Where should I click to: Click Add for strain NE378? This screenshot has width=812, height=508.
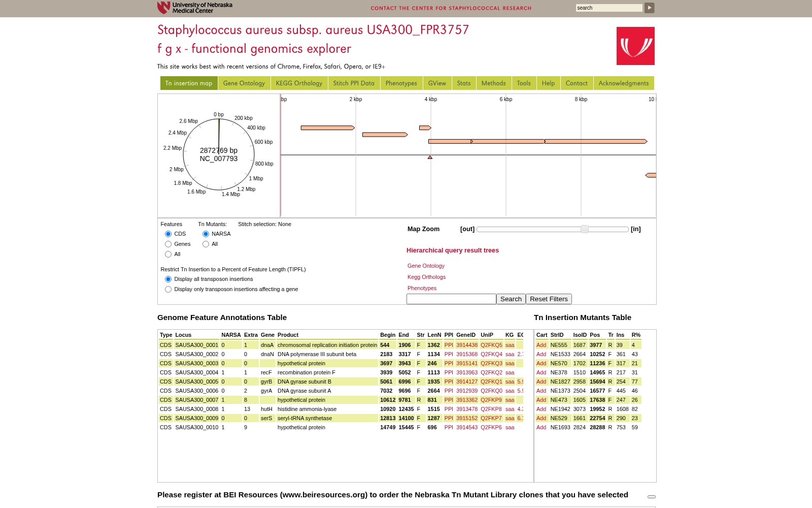click(542, 372)
